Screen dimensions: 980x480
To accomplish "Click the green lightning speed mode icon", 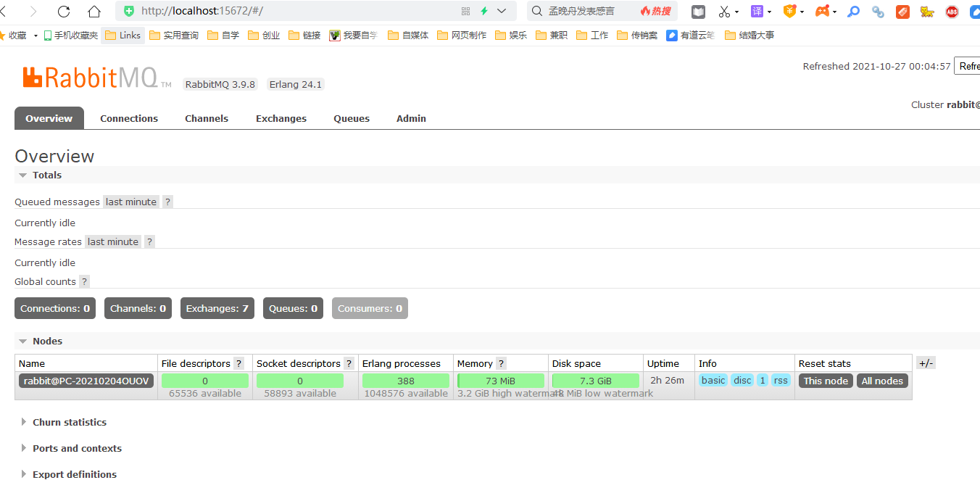I will (484, 11).
